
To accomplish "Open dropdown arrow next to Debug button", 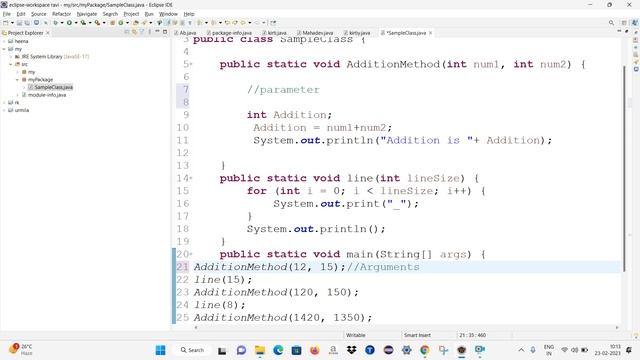I will tap(62, 23).
